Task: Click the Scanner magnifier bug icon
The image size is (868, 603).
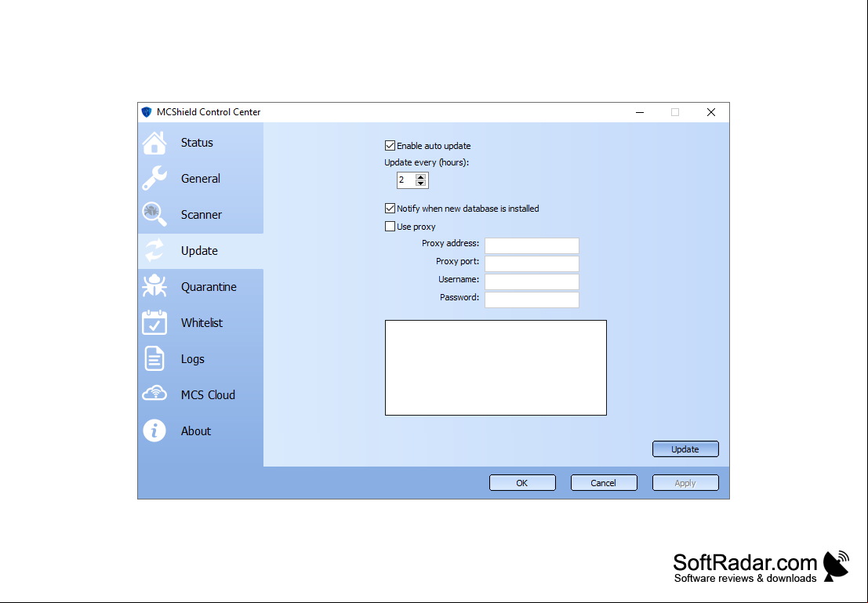Action: 154,214
